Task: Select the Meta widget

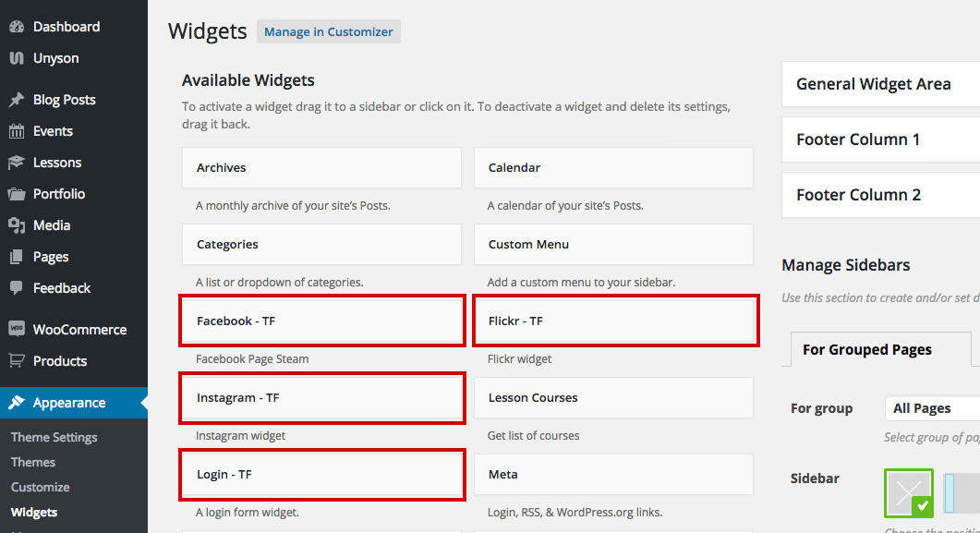Action: click(x=613, y=475)
